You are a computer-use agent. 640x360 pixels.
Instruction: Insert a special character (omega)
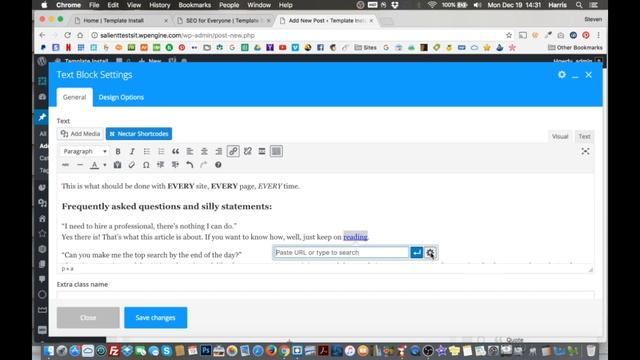point(146,165)
